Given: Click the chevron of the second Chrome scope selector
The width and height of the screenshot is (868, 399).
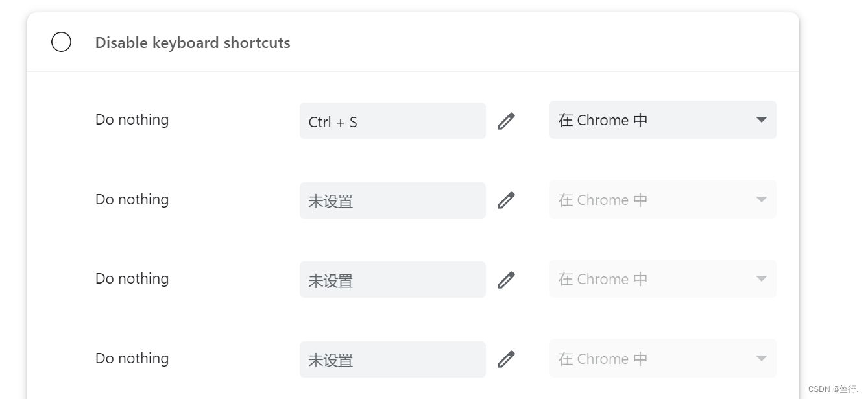Looking at the screenshot, I should coord(760,199).
